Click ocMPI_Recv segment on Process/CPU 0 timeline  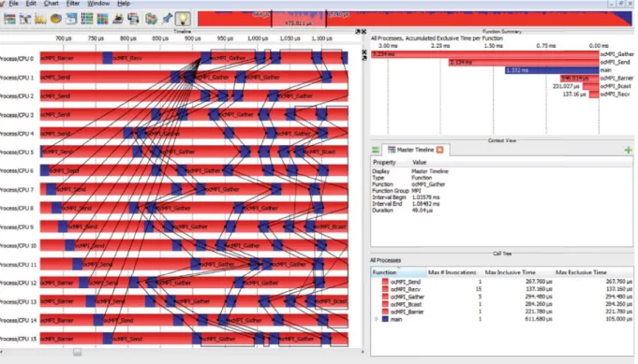pos(156,58)
